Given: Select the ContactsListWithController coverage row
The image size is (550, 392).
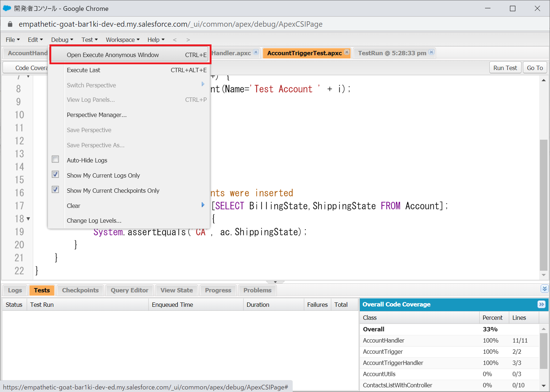Looking at the screenshot, I should pyautogui.click(x=449, y=385).
